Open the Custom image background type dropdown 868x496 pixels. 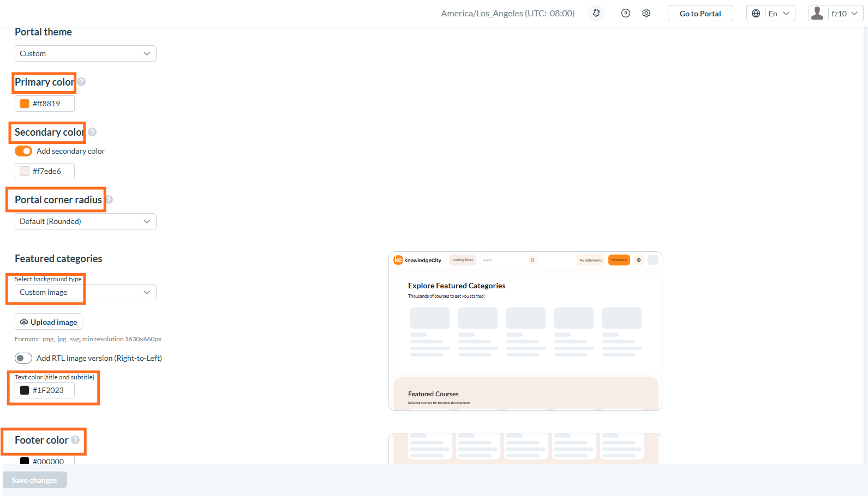point(86,292)
